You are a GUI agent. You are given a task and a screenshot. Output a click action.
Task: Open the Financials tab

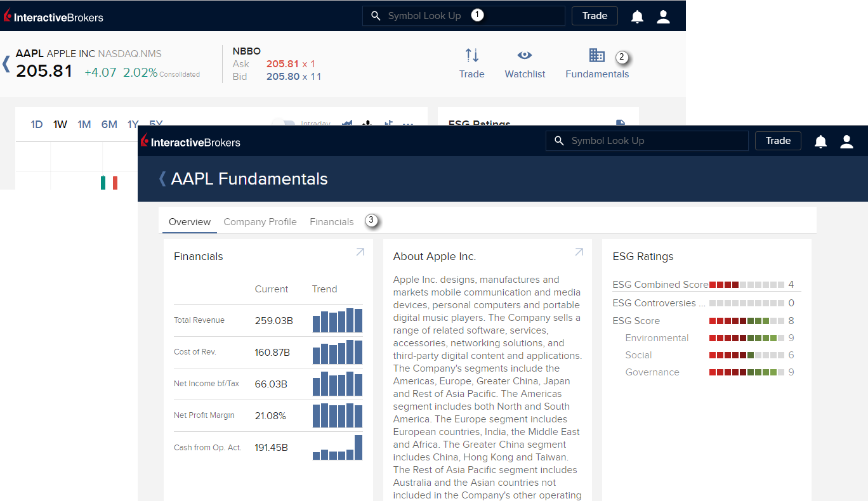coord(331,222)
